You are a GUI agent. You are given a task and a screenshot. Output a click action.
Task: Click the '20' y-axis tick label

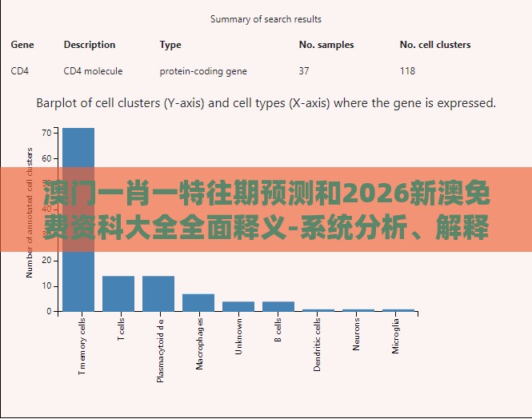(47, 261)
